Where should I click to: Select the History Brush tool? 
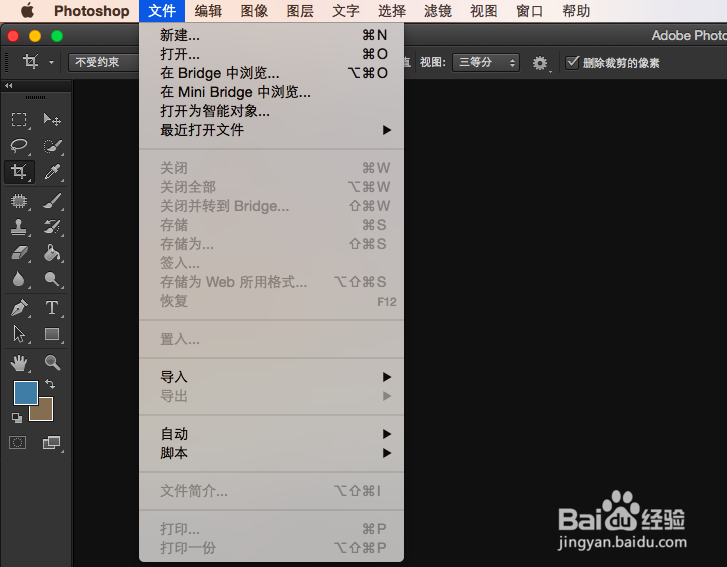52,227
